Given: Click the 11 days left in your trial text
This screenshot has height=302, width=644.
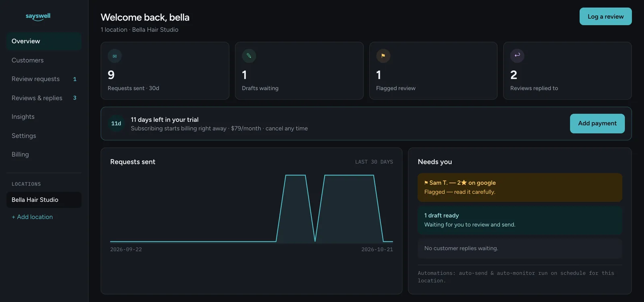Looking at the screenshot, I should tap(165, 120).
